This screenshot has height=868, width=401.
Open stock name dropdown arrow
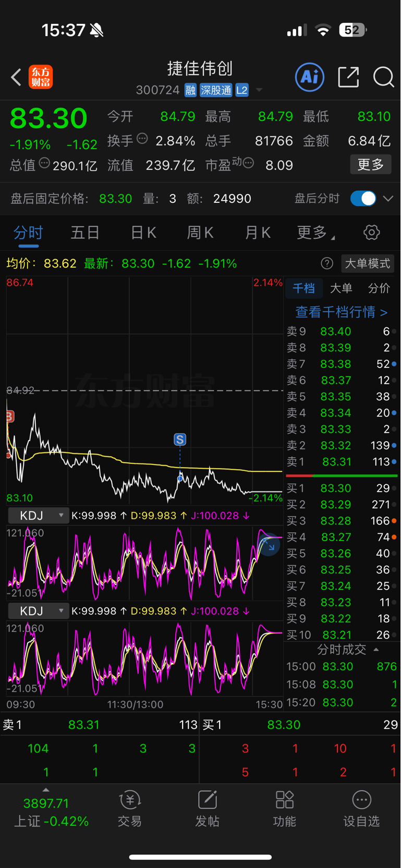pos(259,90)
